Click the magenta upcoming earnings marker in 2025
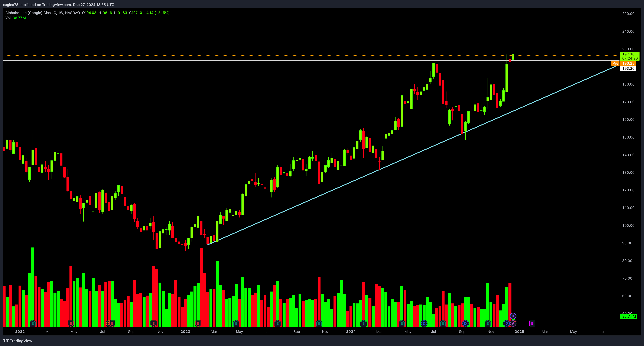The image size is (644, 346). click(532, 323)
